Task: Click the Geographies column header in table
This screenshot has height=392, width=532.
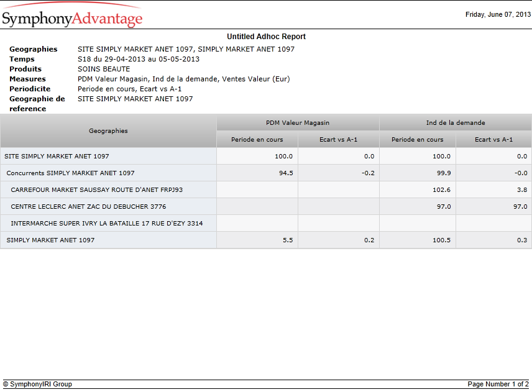Action: (108, 131)
